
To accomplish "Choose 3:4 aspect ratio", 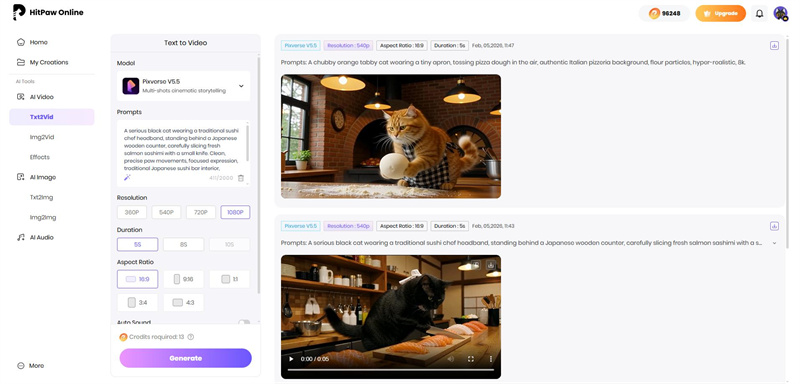I will 137,302.
